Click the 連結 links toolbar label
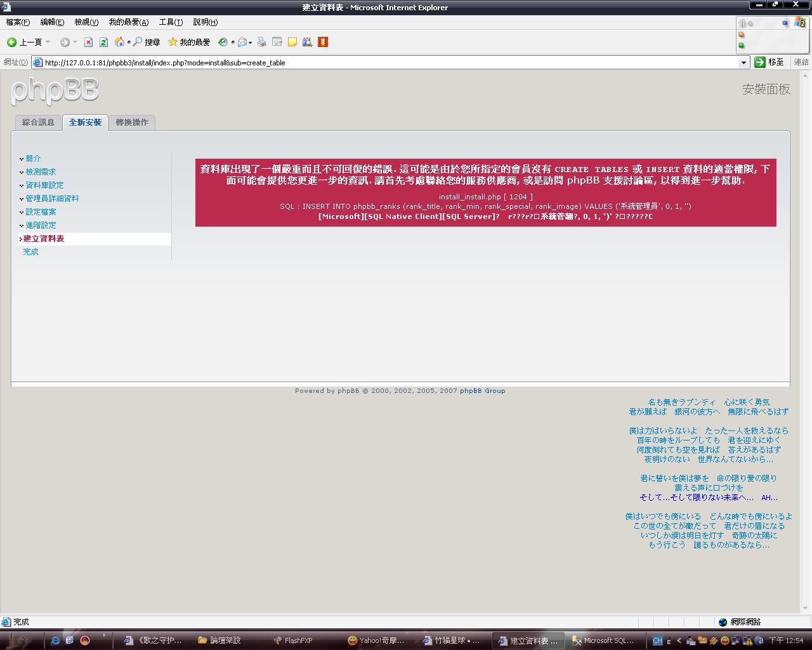This screenshot has height=650, width=812. coord(801,62)
